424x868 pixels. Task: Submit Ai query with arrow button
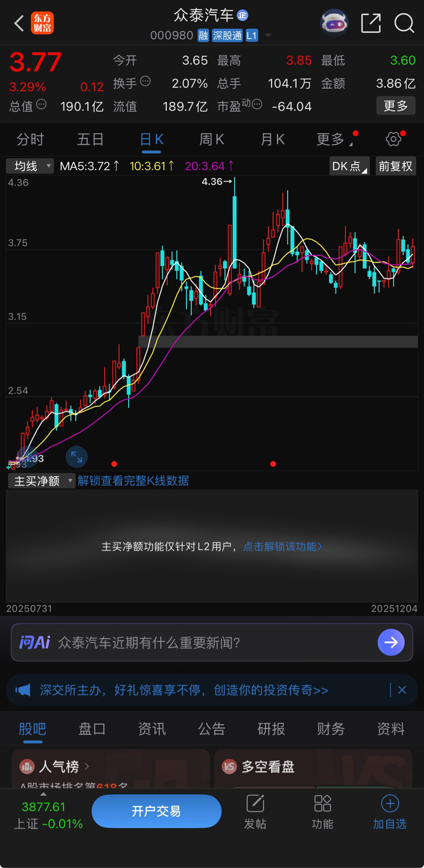(x=391, y=642)
